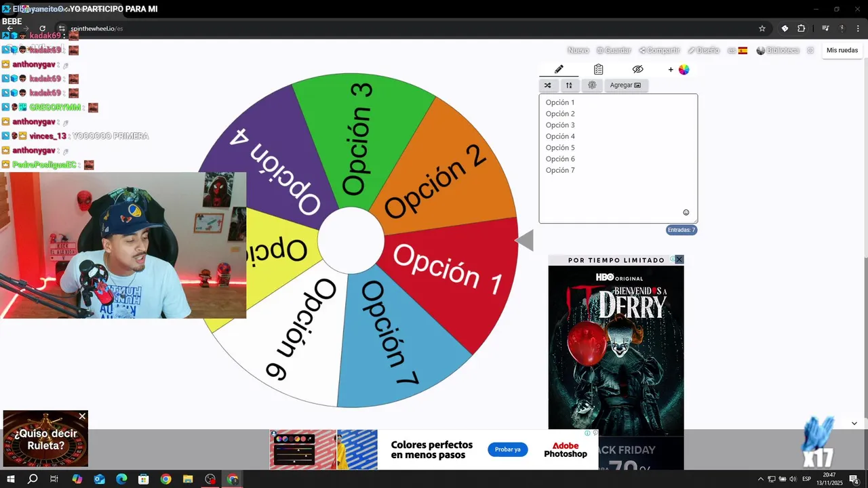
Task: Open Microsoft Store from the taskbar
Action: pyautogui.click(x=144, y=479)
